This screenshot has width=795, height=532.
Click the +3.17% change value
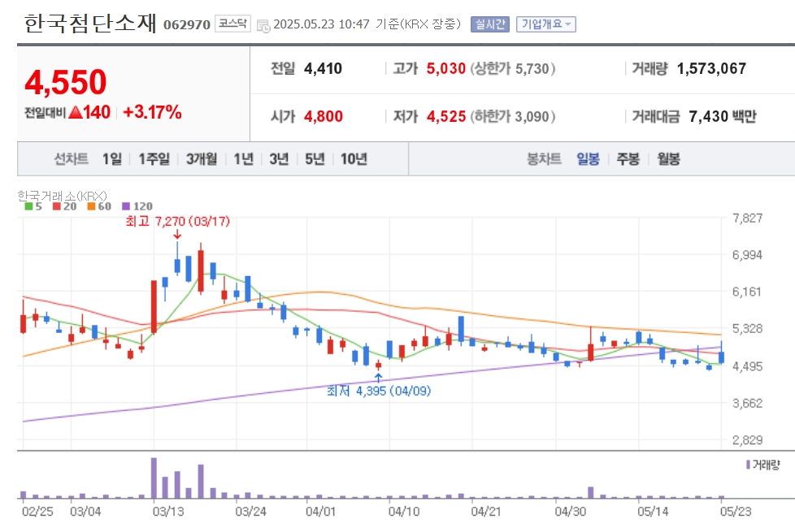pos(152,112)
